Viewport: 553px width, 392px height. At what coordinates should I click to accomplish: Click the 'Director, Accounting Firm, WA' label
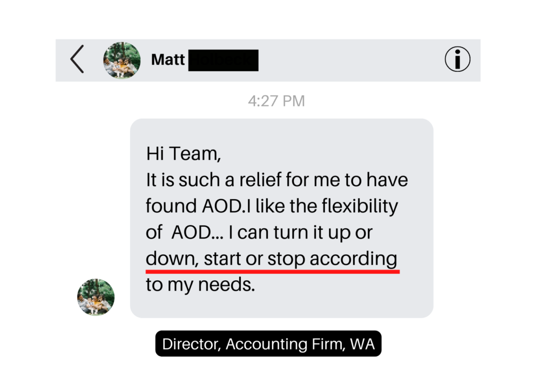(268, 344)
